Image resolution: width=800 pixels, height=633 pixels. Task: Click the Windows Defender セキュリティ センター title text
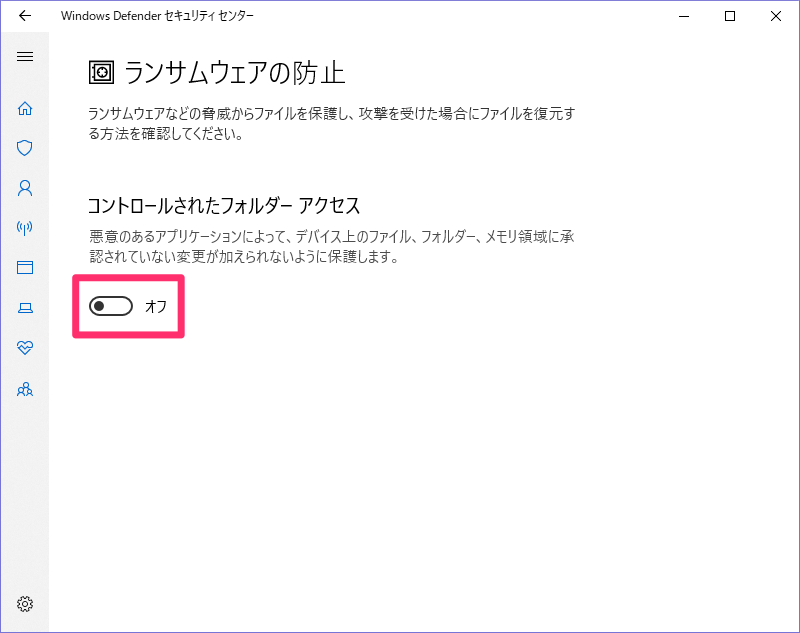pyautogui.click(x=157, y=16)
